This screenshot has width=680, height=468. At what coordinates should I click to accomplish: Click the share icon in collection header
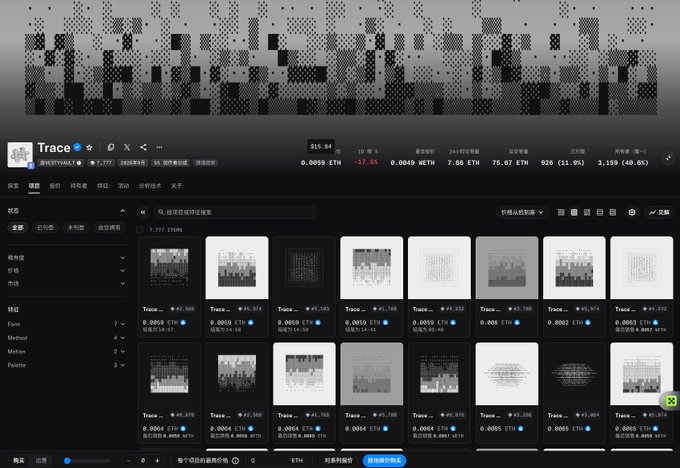coord(143,147)
